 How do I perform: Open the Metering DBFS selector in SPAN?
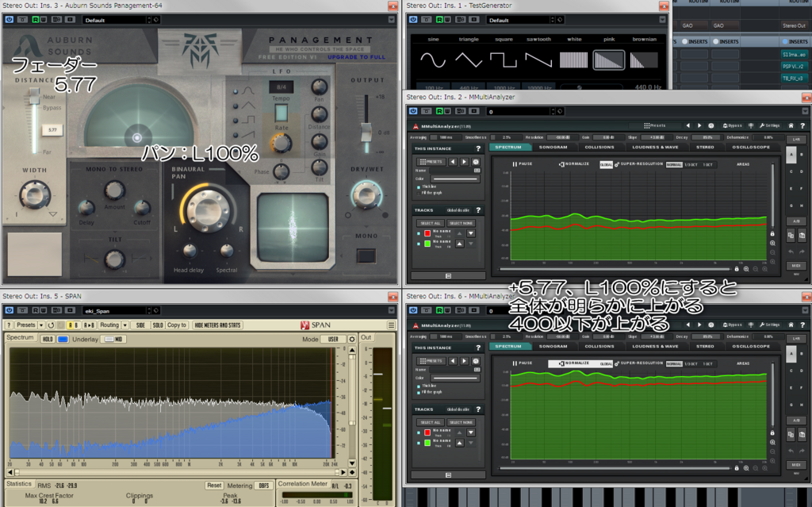pyautogui.click(x=264, y=486)
